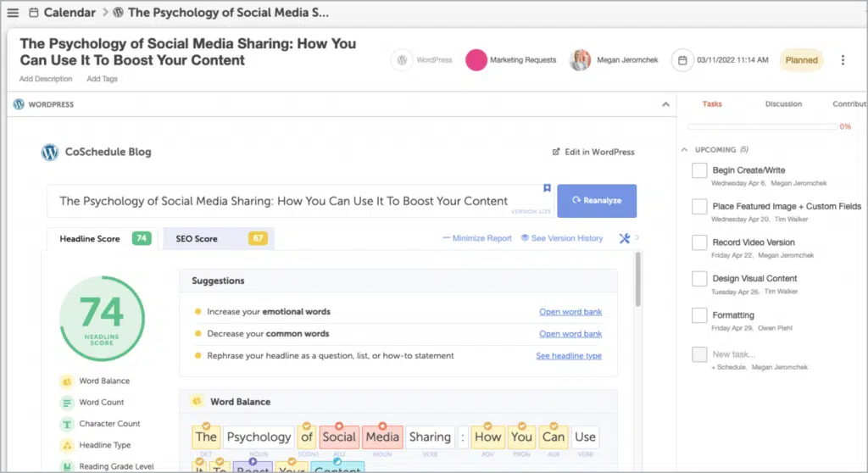Viewport: 868px width, 473px height.
Task: Click the Word Balance sidebar icon
Action: [66, 381]
